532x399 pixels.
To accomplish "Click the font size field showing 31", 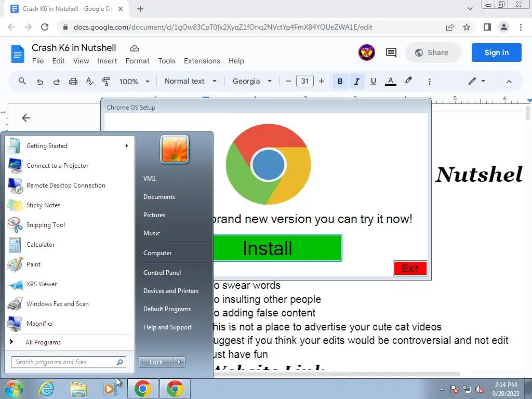I will pos(304,82).
